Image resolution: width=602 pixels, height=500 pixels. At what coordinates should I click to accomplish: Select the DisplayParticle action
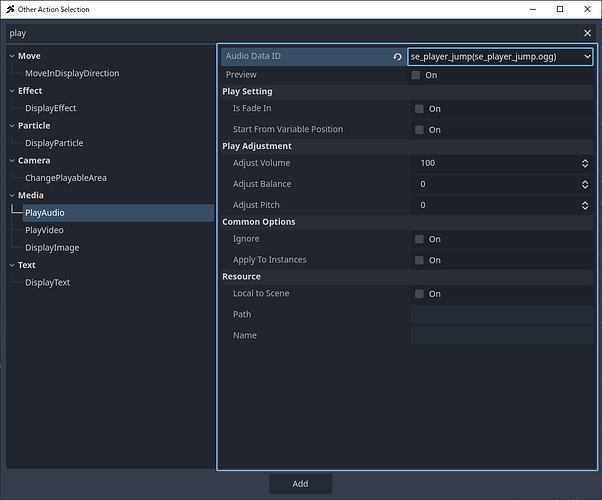(54, 143)
